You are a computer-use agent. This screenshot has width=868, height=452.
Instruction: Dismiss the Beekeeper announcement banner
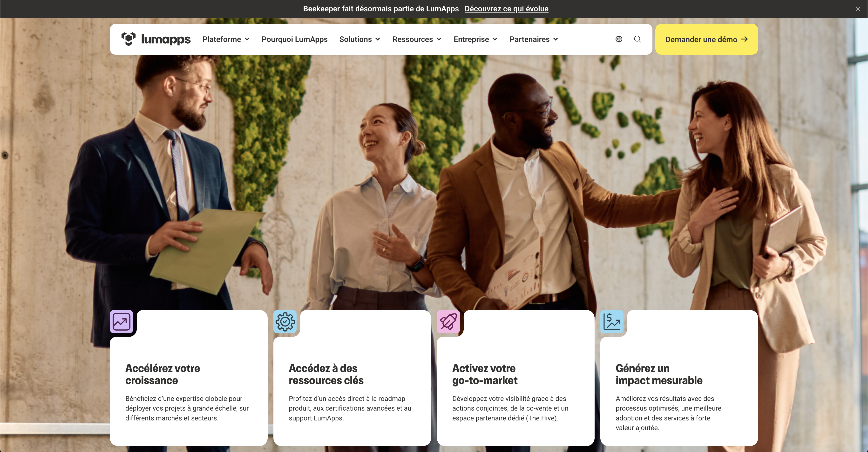858,9
